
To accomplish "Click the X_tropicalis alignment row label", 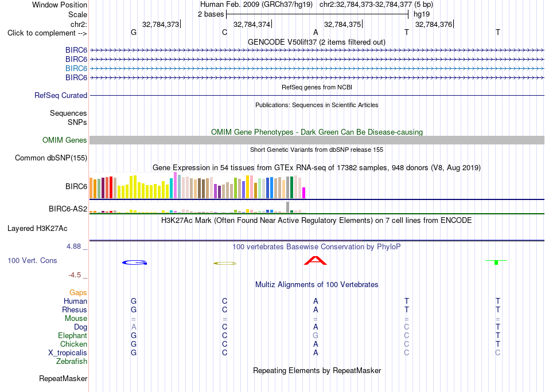I will pos(68,353).
